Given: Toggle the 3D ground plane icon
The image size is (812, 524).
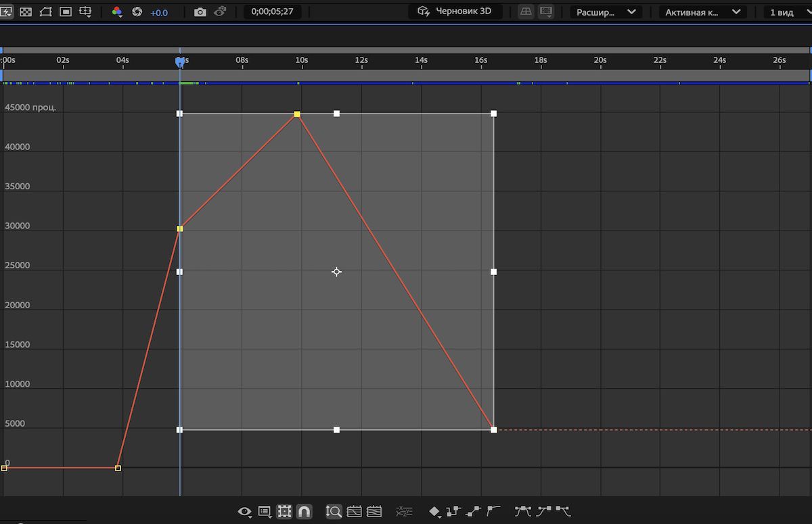Looking at the screenshot, I should 526,11.
